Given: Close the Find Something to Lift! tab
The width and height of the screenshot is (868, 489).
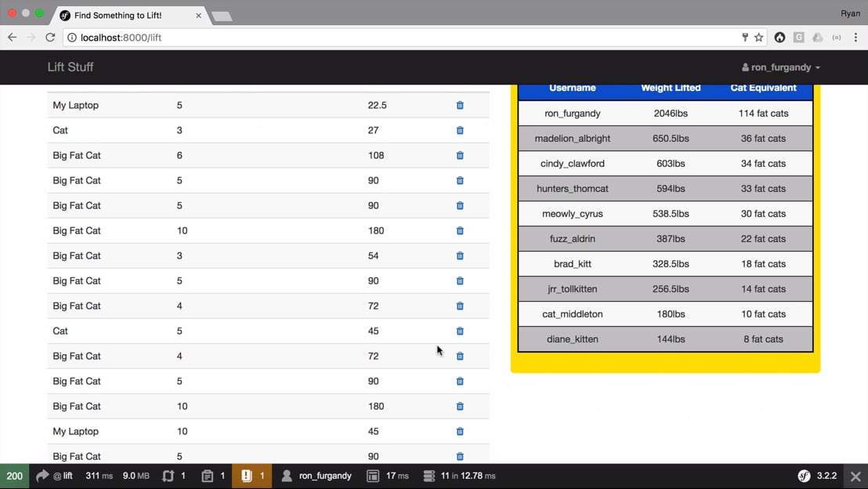Looking at the screenshot, I should [199, 16].
